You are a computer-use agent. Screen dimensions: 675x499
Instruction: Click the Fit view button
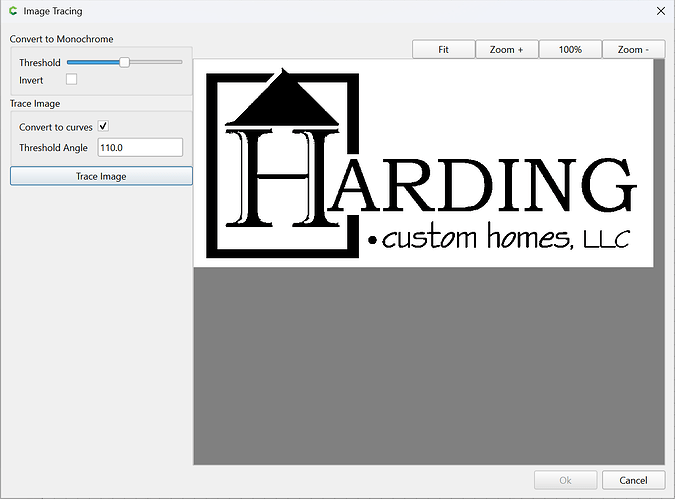tap(443, 50)
